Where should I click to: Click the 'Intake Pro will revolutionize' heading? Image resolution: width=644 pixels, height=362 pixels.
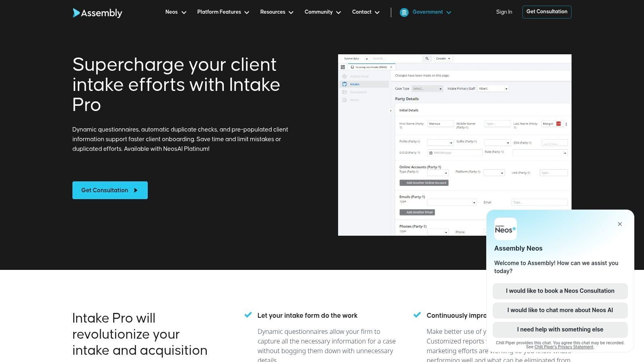pos(140,334)
